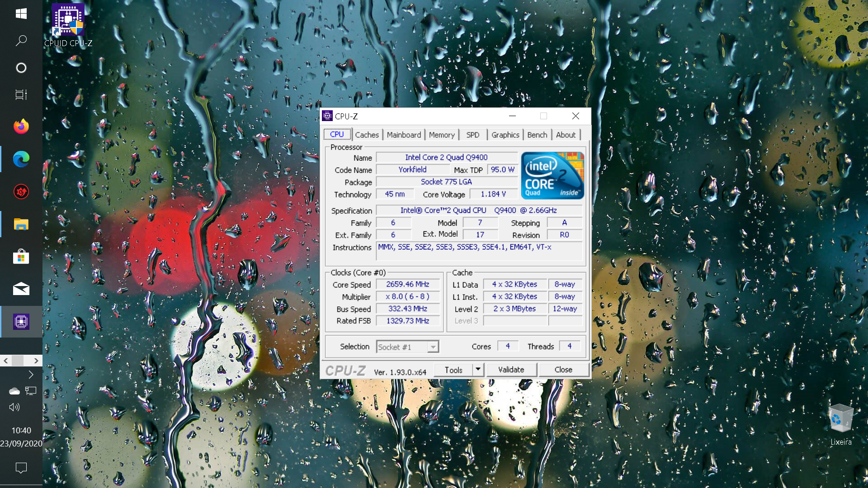Screen dimensions: 868x488
Task: Expand the Tools dropdown arrow
Action: pyautogui.click(x=478, y=370)
